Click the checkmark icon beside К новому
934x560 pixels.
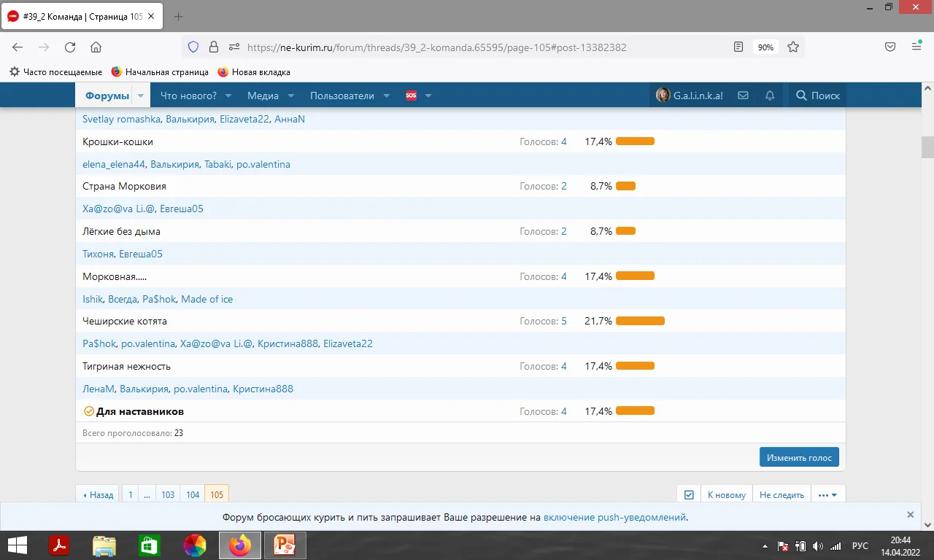pos(689,494)
